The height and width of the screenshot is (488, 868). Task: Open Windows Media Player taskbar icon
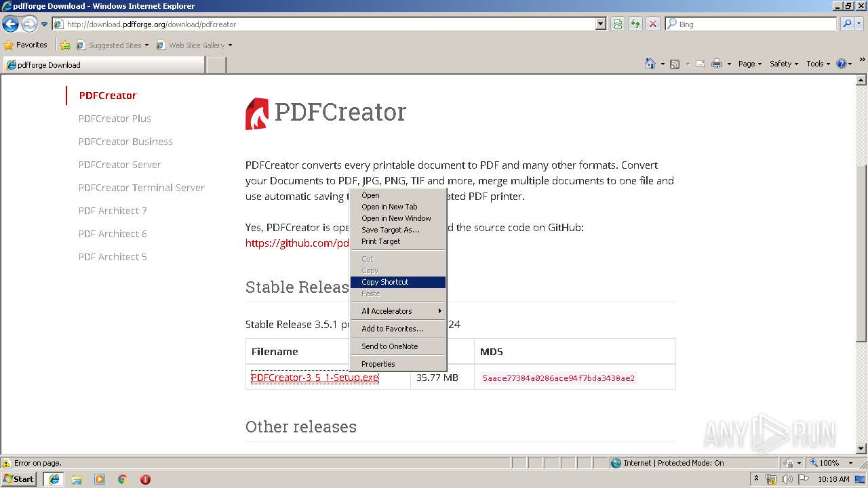click(x=100, y=479)
